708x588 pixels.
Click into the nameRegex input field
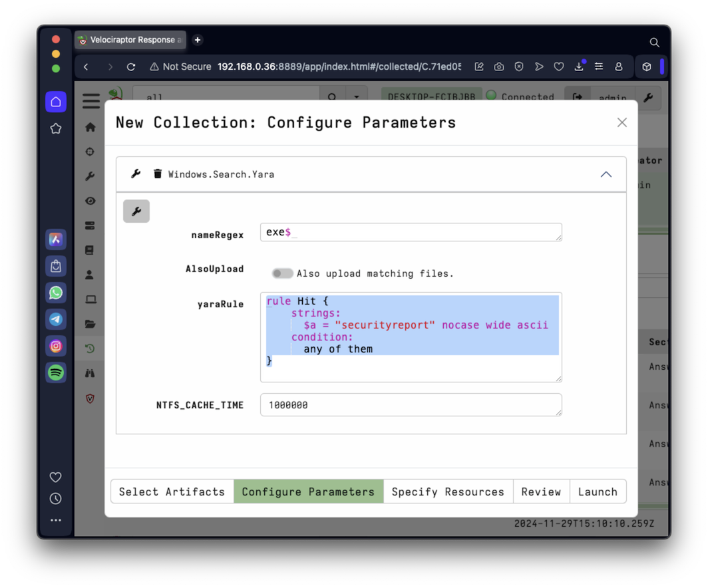coord(411,232)
